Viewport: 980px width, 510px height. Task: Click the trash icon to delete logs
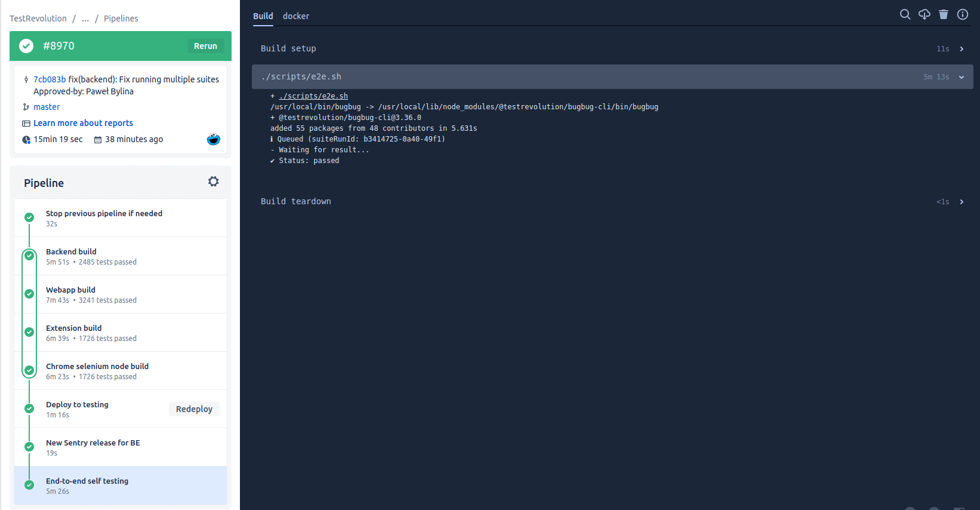pyautogui.click(x=943, y=14)
